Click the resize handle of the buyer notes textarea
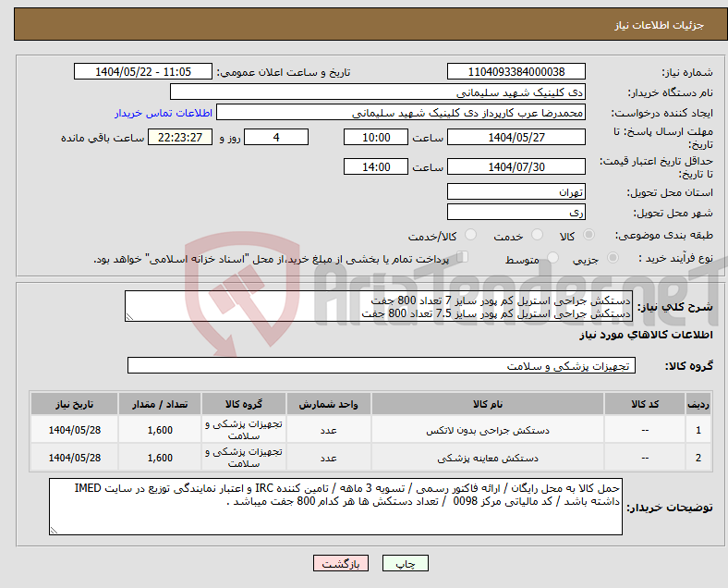The width and height of the screenshot is (728, 588). [54, 531]
